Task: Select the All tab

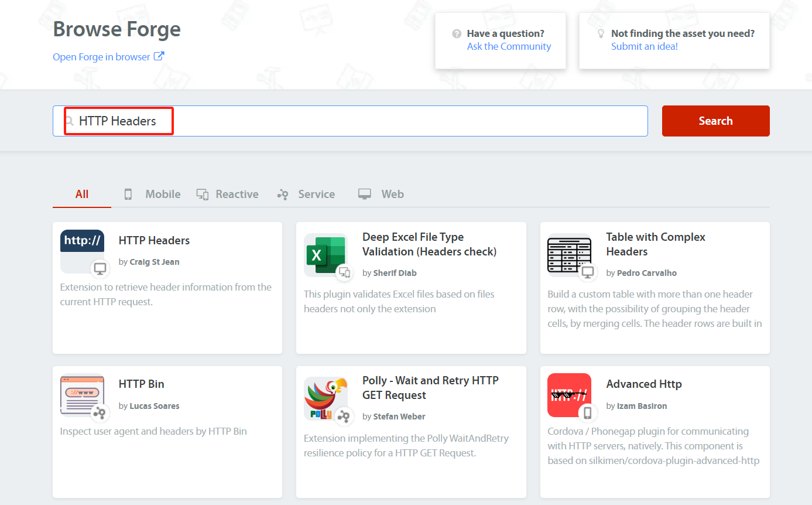Action: [82, 194]
